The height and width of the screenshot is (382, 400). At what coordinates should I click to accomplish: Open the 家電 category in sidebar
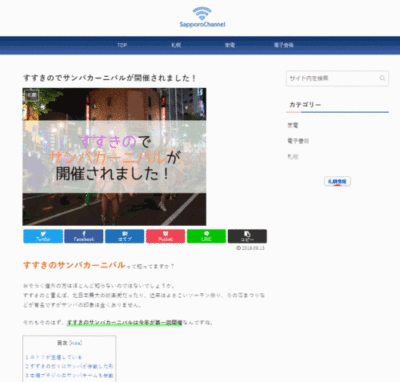click(x=293, y=125)
